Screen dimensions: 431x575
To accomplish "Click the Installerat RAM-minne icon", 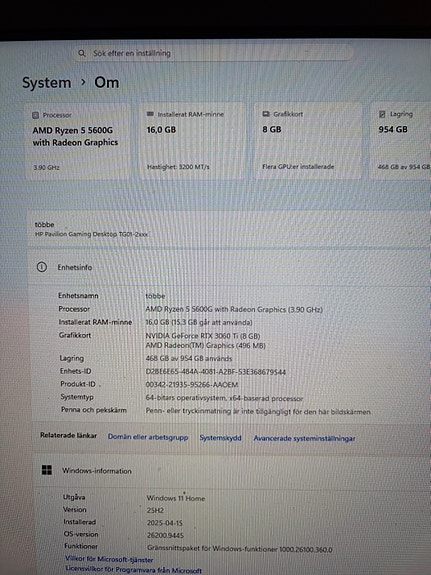I will [150, 114].
